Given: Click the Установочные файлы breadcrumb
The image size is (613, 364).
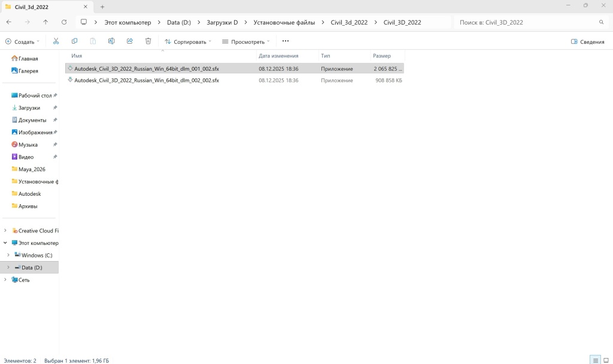Looking at the screenshot, I should pyautogui.click(x=283, y=22).
